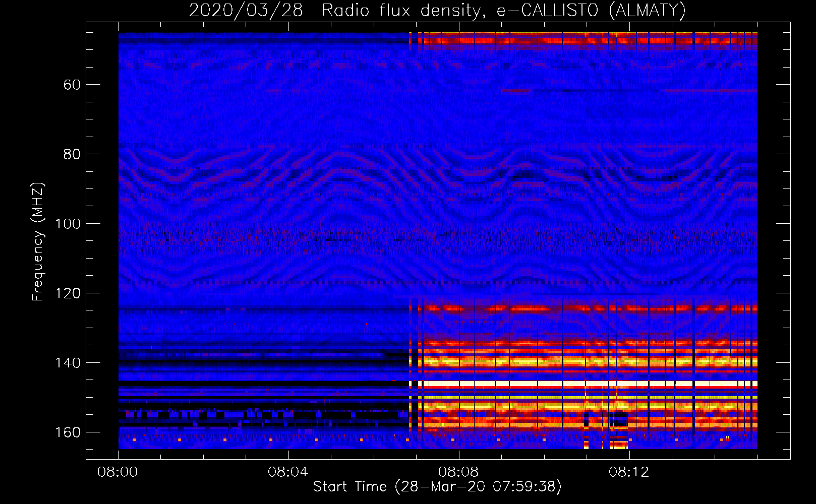Click the 60 frequency tick label
The image size is (816, 504).
click(x=72, y=85)
